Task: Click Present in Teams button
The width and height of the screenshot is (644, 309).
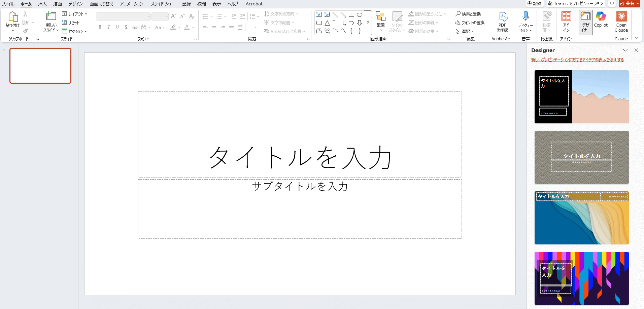Action: click(x=575, y=3)
